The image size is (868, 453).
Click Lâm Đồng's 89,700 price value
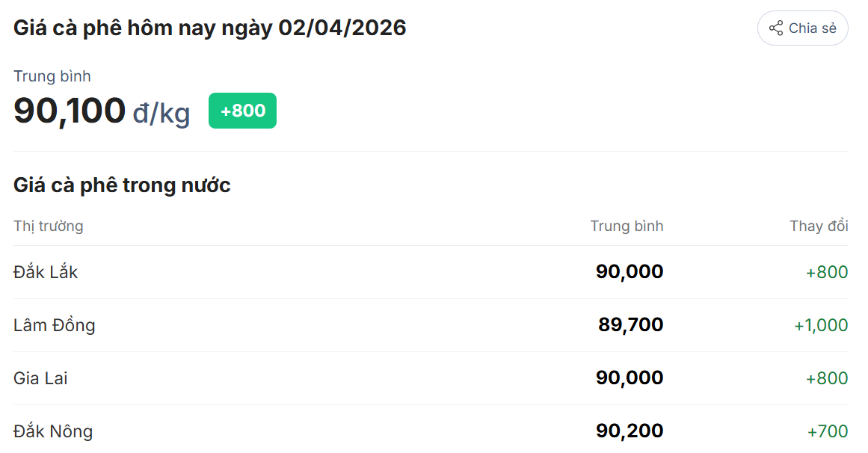[x=630, y=325]
